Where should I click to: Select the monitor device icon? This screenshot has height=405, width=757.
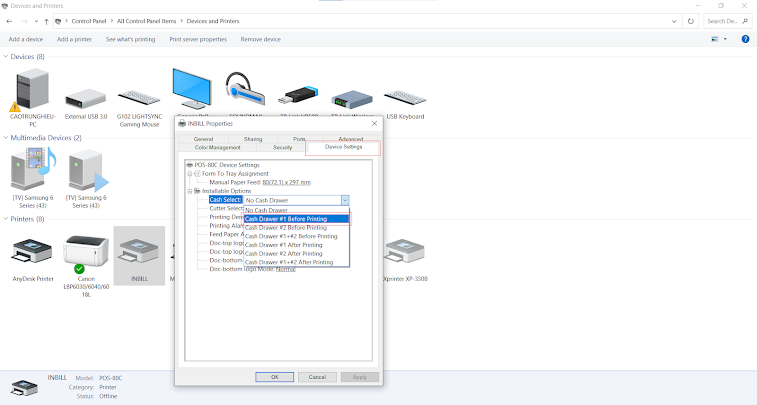click(x=192, y=89)
